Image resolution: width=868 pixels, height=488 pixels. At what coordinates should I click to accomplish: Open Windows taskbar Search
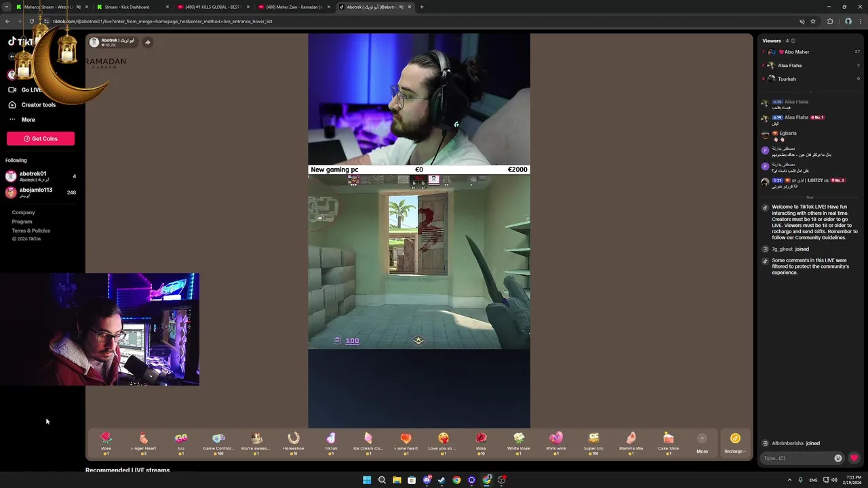coord(382,480)
